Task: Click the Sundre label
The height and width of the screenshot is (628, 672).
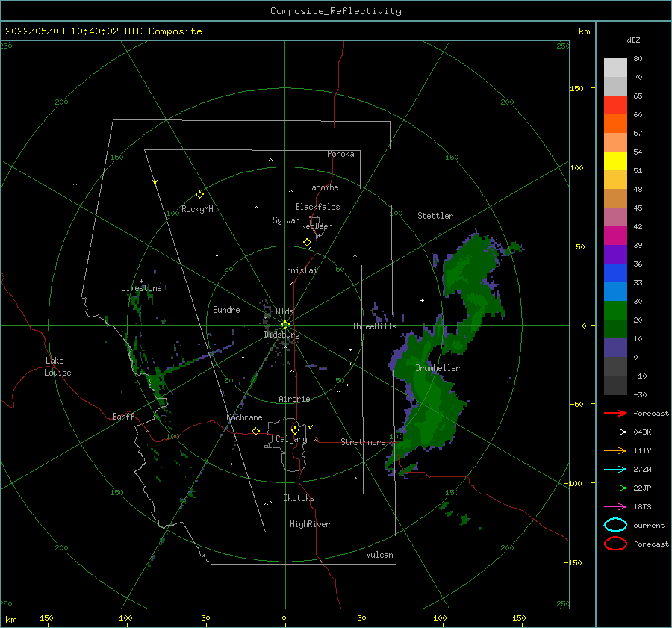Action: pos(226,309)
